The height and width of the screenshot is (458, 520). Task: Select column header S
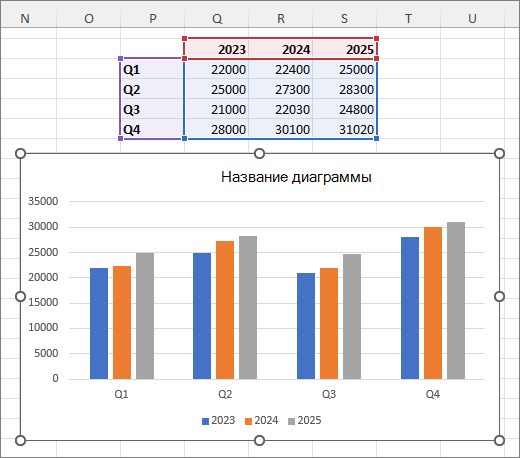344,19
